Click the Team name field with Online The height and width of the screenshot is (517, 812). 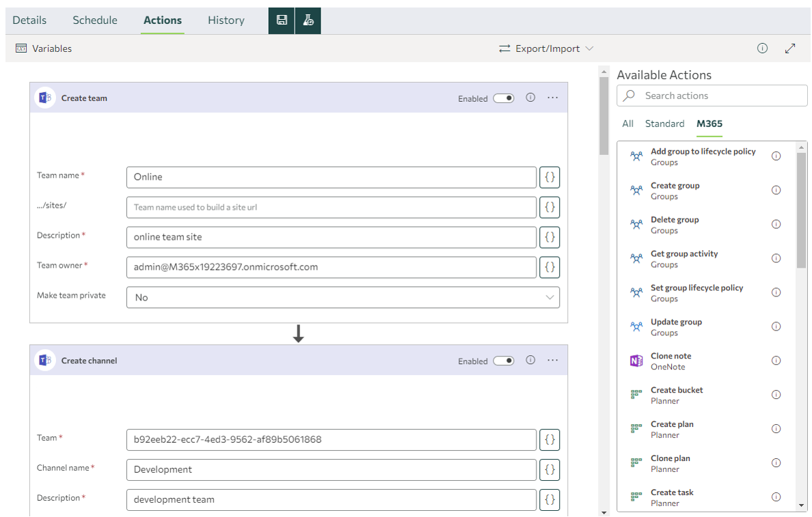click(x=331, y=177)
